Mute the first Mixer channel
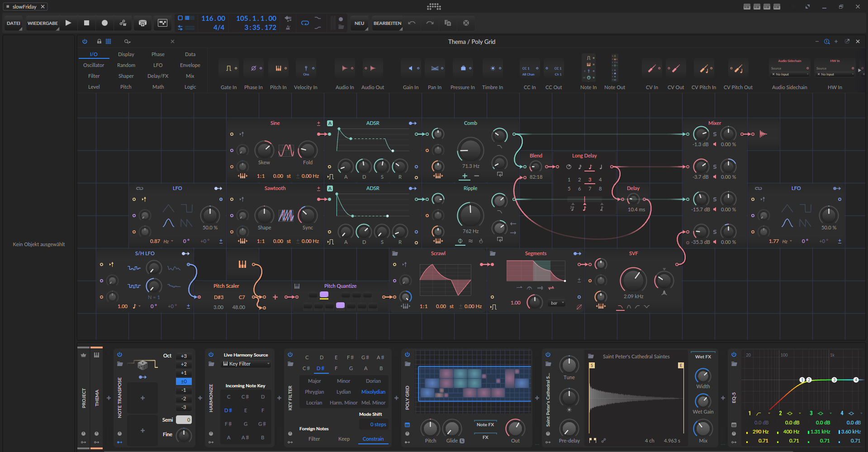This screenshot has width=868, height=452. click(x=715, y=144)
